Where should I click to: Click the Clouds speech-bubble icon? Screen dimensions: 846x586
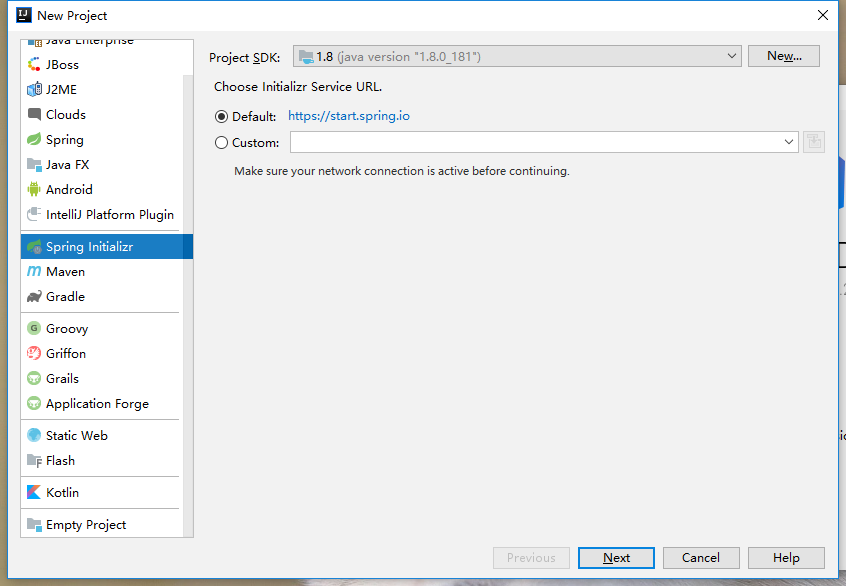pos(34,114)
